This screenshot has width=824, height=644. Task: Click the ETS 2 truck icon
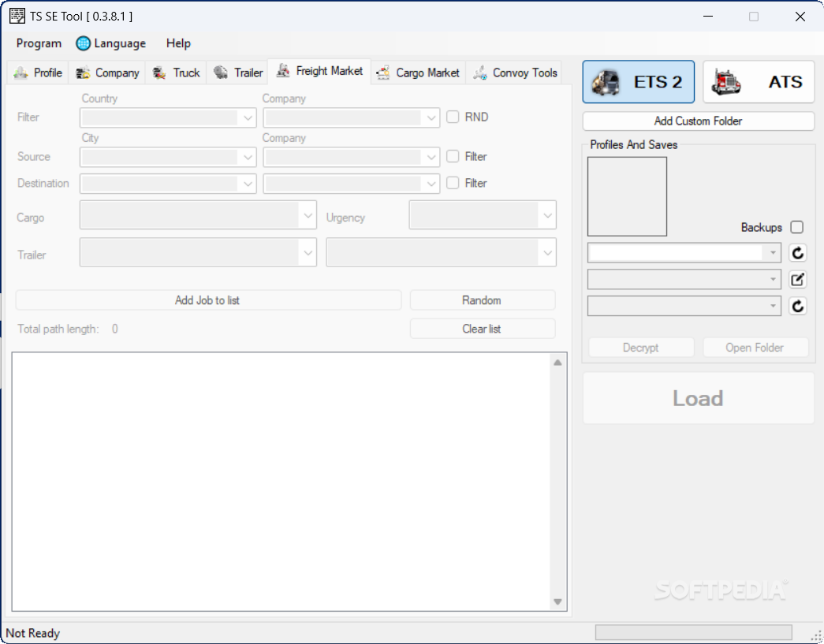(x=606, y=82)
